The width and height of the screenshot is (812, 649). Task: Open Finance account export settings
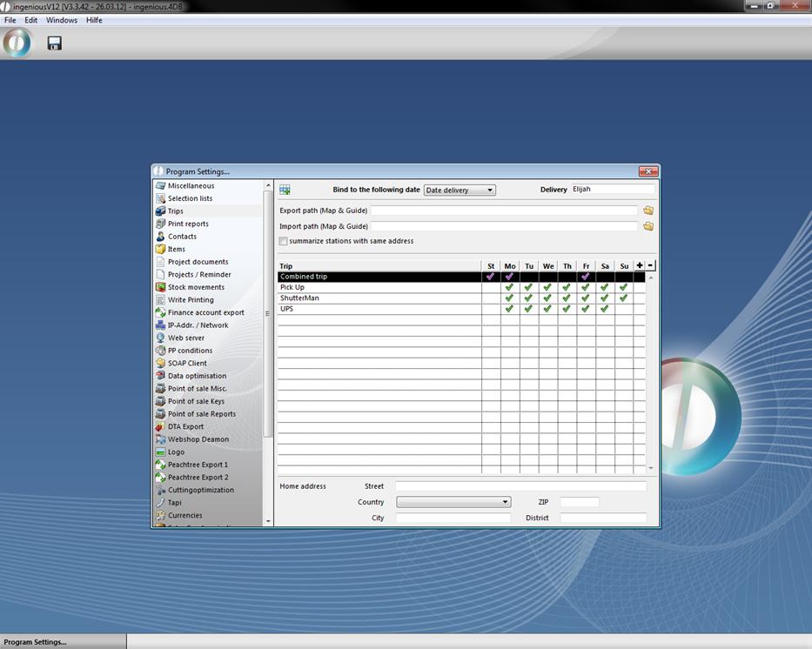[x=205, y=312]
